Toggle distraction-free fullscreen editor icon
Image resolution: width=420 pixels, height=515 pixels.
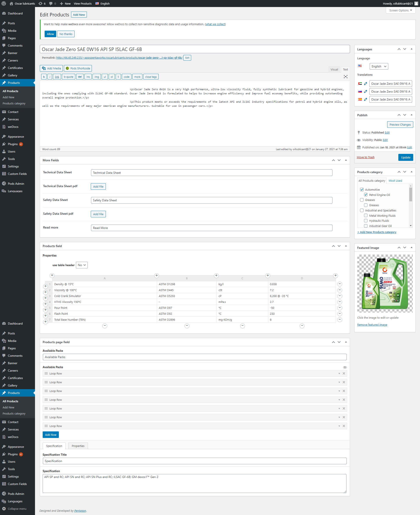[x=345, y=77]
